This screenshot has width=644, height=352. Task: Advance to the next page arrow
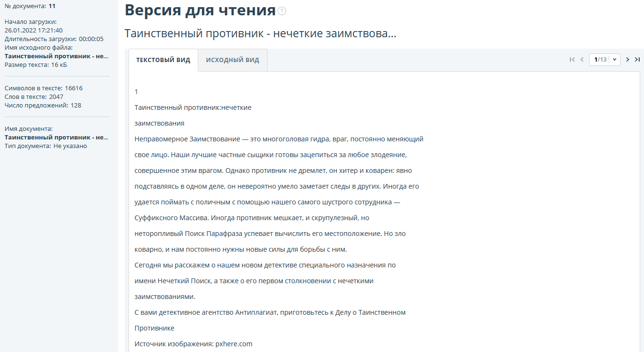click(628, 60)
